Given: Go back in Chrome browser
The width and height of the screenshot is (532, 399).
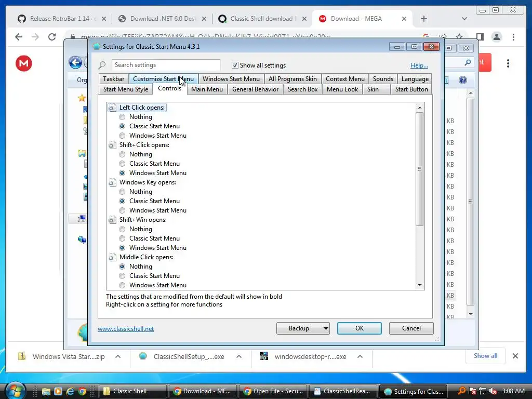Looking at the screenshot, I should [x=19, y=37].
